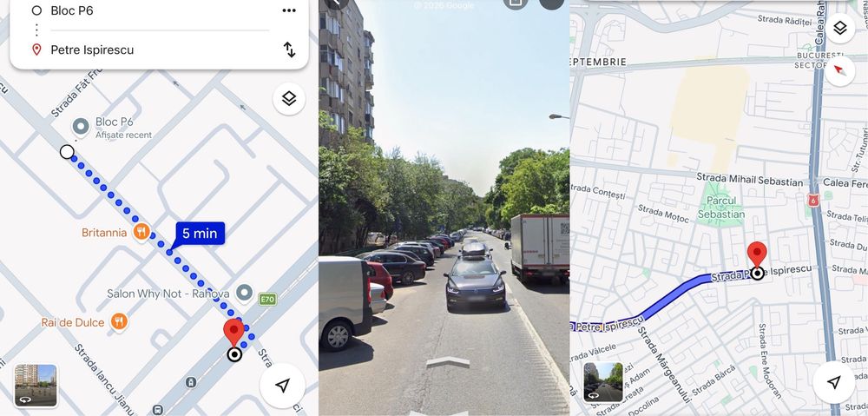868x416 pixels.
Task: Select the Bloc P6 recently viewed marker
Action: coord(82,128)
